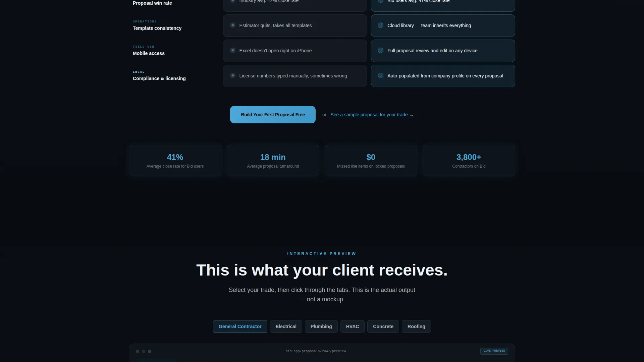Open See a sample proposal for your trade link

(x=372, y=115)
